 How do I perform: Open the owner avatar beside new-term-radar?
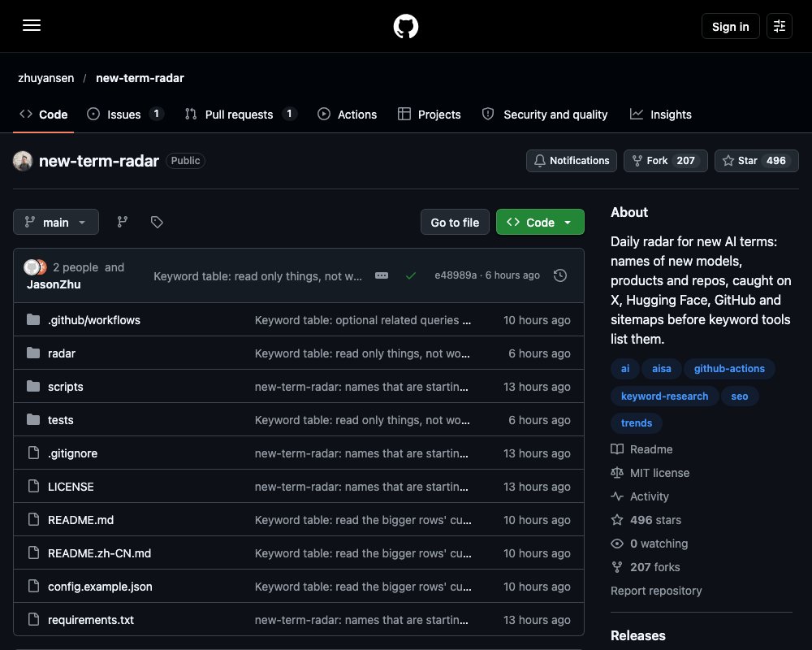[23, 161]
